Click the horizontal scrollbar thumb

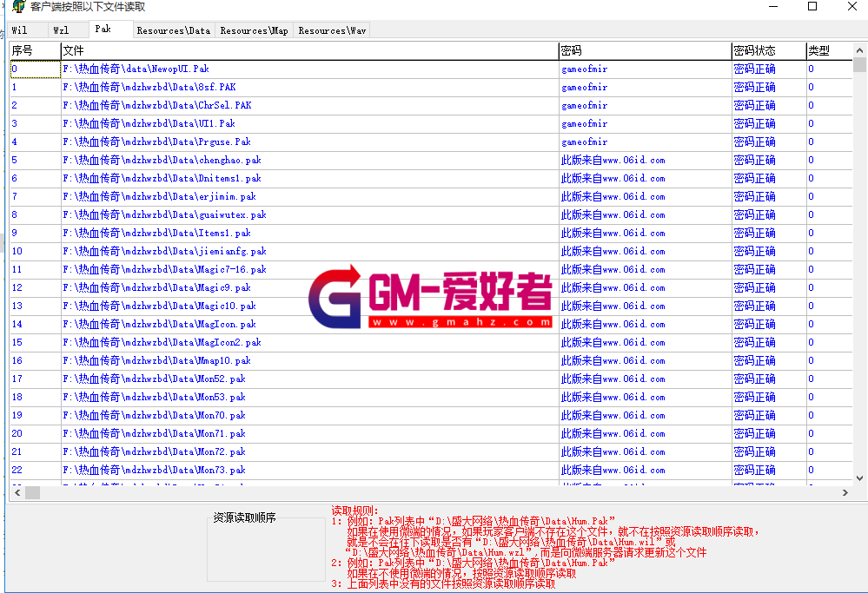(33, 492)
